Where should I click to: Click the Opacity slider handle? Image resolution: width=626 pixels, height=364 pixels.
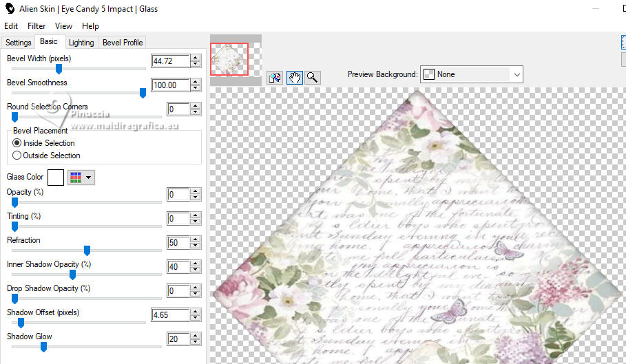coord(14,202)
